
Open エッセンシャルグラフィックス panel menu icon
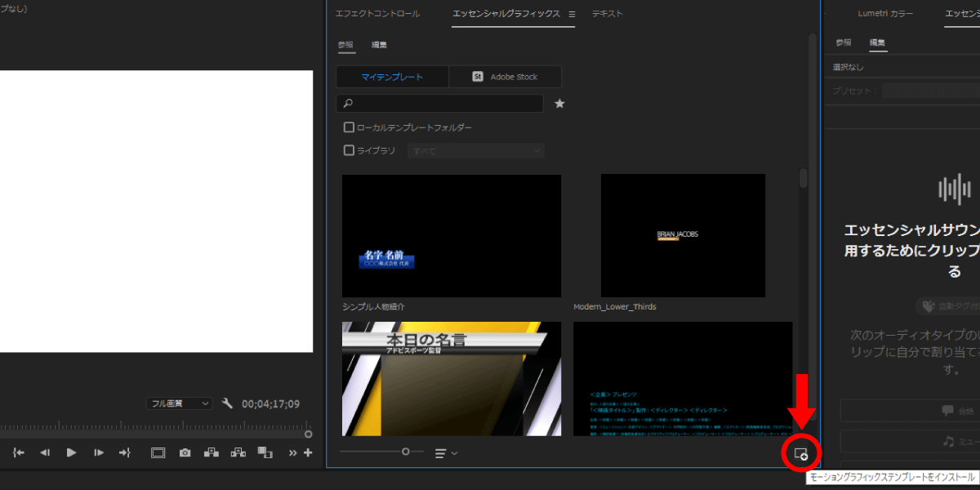tap(572, 14)
